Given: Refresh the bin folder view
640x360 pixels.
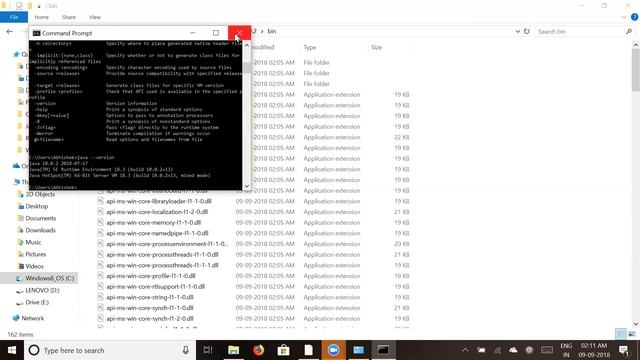Looking at the screenshot, I should (x=527, y=31).
